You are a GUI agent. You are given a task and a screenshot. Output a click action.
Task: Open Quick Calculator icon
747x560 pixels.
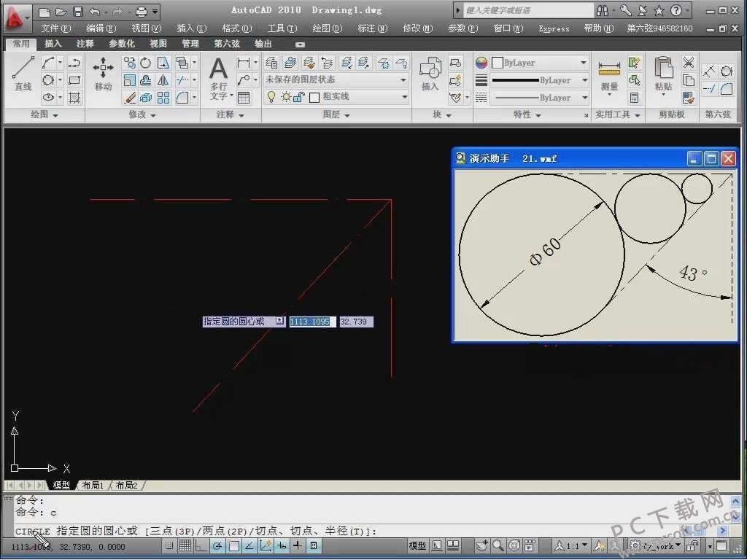click(x=634, y=98)
